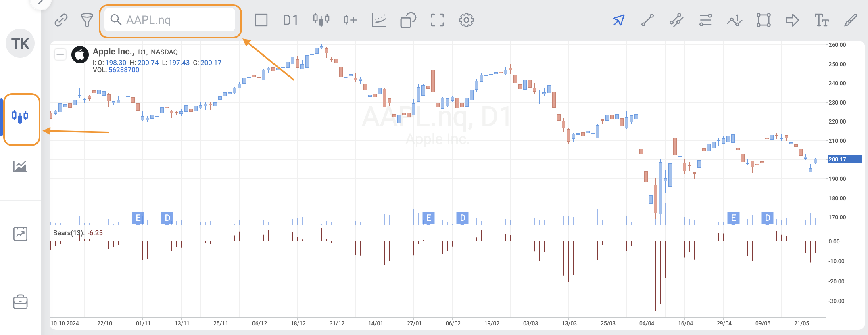Viewport: 868px width, 335px height.
Task: Click the copy/duplicate chart icon
Action: pos(408,20)
